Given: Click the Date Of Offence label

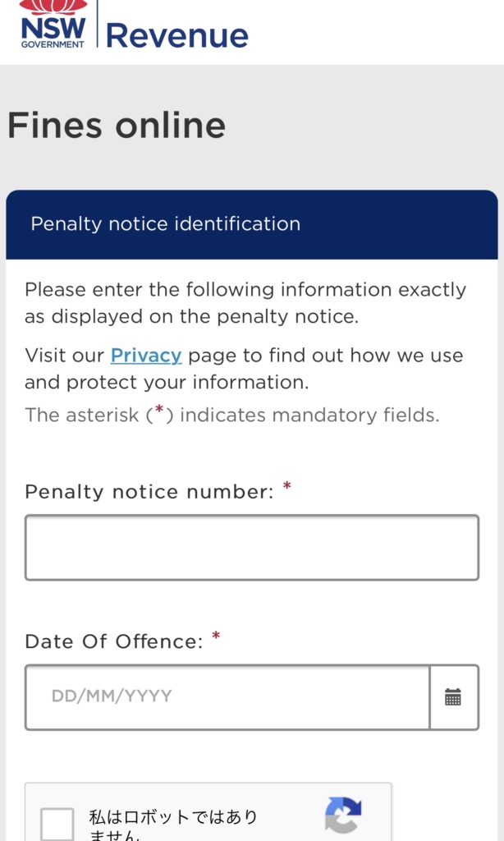Looking at the screenshot, I should pos(113,641).
